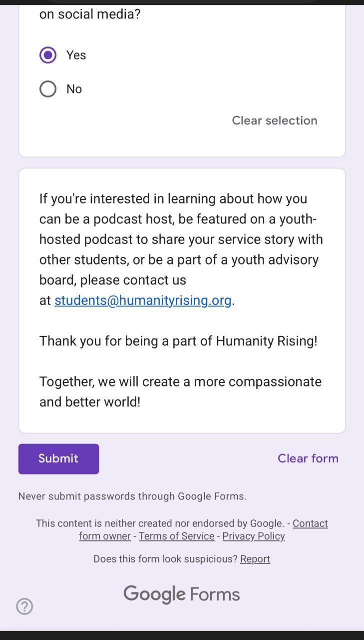Click the "Thank you for being a part" sentence
This screenshot has height=640, width=364.
pyautogui.click(x=178, y=341)
